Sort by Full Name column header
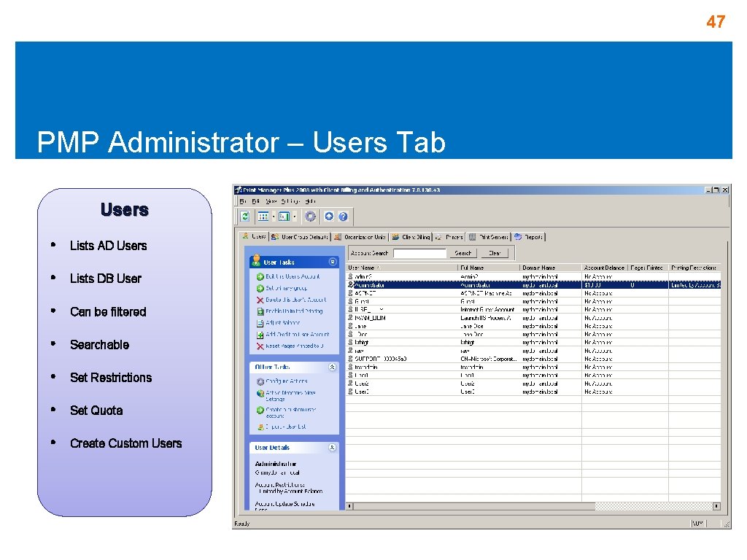This screenshot has width=747, height=560. [x=489, y=268]
